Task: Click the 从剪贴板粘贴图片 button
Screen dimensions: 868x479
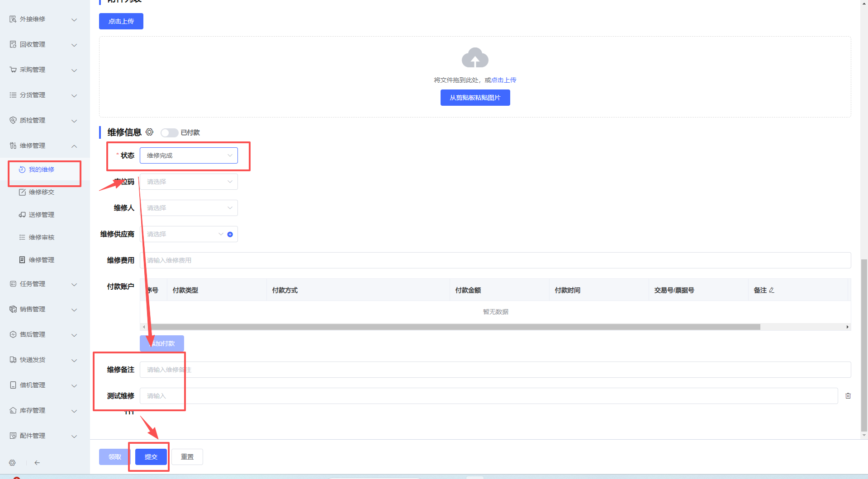Action: (475, 98)
